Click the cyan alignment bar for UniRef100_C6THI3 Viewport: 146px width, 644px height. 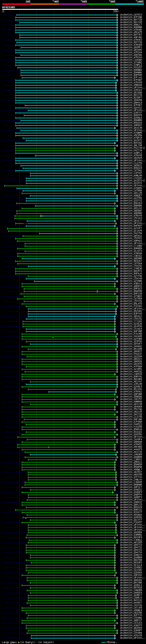[x=67, y=15]
